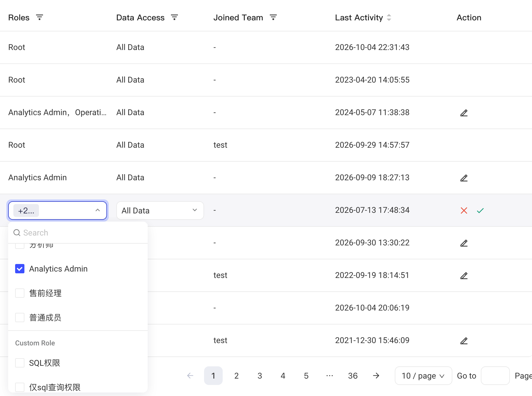Viewport: 532px width, 396px height.
Task: Select current page 1 button
Action: pyautogui.click(x=213, y=376)
